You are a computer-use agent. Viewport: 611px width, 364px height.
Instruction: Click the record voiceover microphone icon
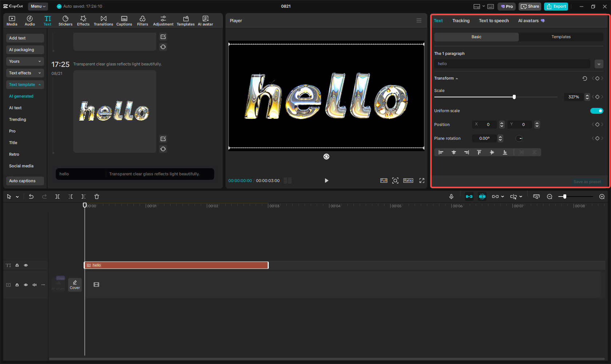pos(451,197)
